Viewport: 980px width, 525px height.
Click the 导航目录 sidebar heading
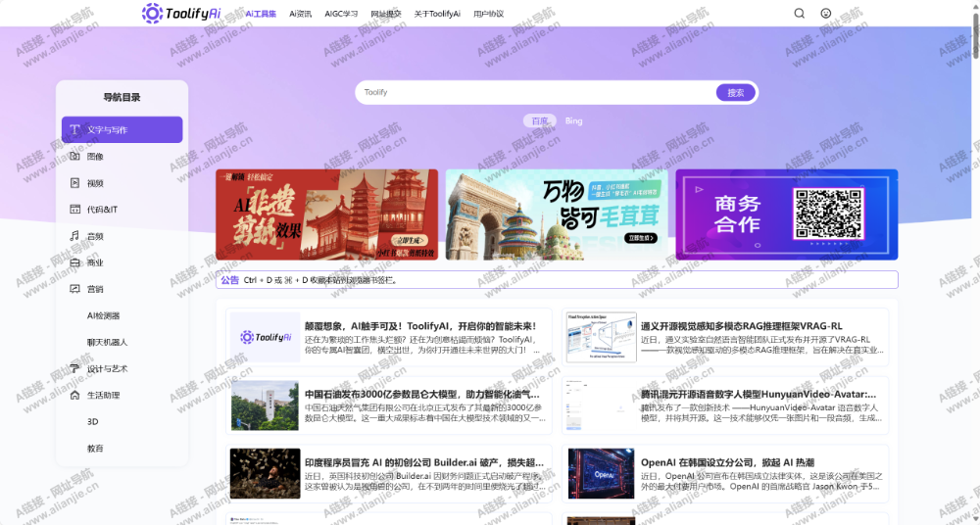[122, 98]
